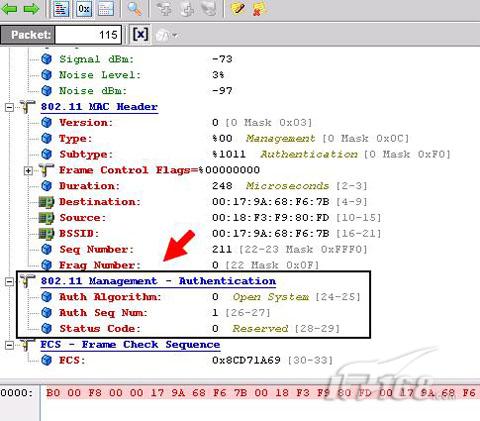Go to previous packet with left green arrow

(x=9, y=9)
